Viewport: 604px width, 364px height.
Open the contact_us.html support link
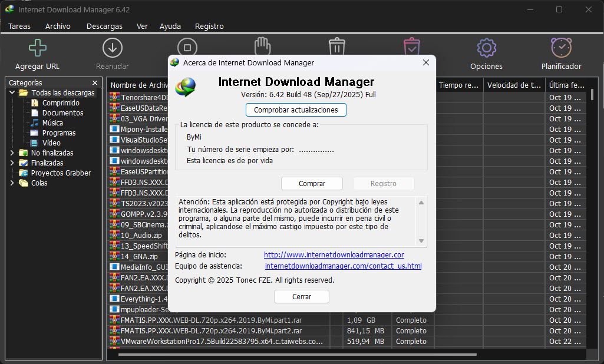[343, 266]
